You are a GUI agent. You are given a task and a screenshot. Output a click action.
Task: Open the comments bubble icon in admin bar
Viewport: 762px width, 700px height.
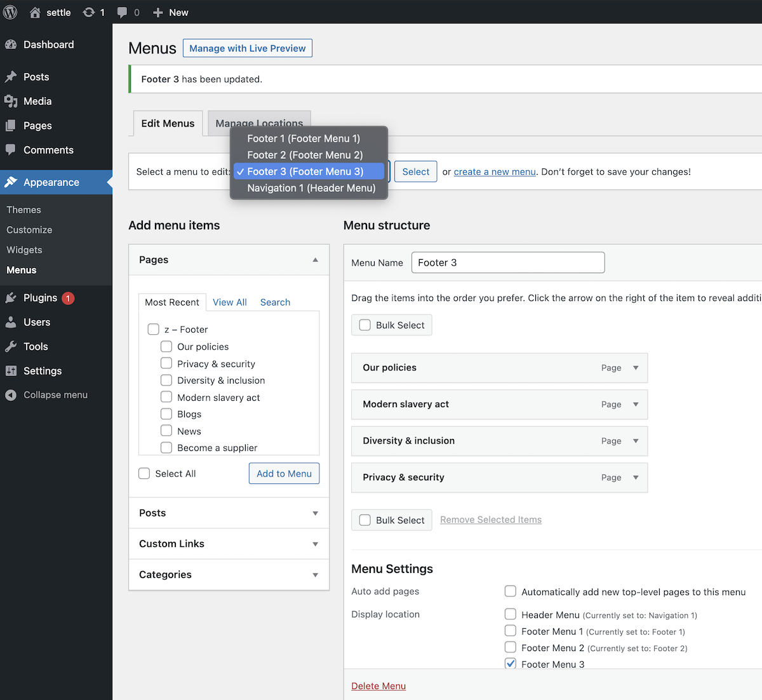(x=123, y=13)
